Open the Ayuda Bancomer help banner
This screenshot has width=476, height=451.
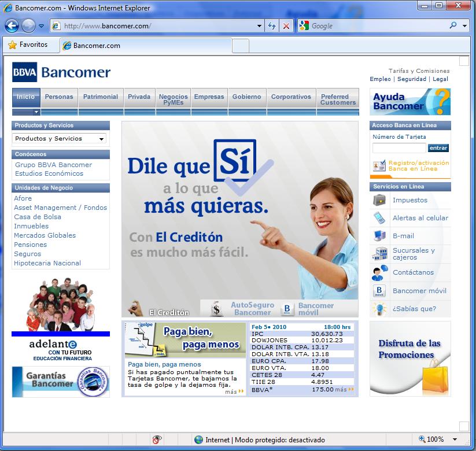point(410,102)
